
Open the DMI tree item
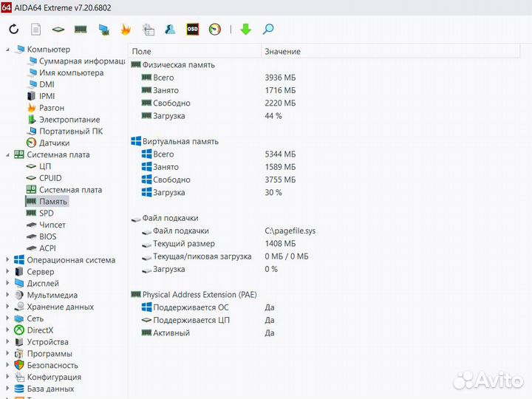41,84
